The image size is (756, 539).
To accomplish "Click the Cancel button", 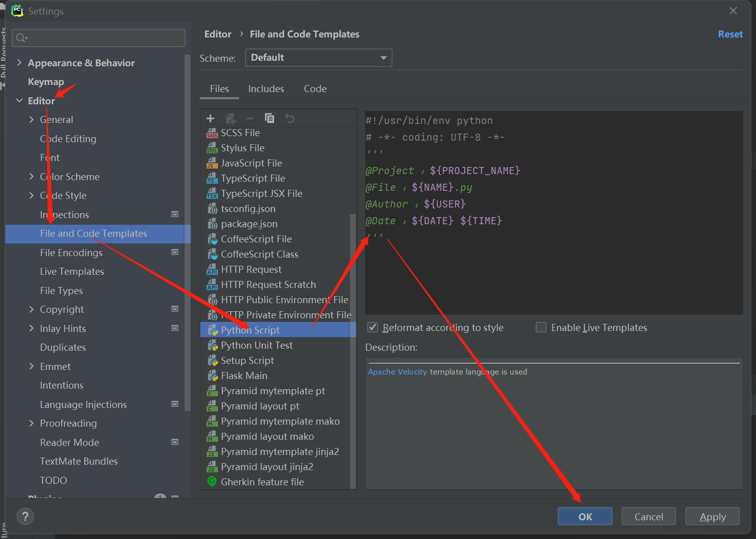I will tap(649, 516).
